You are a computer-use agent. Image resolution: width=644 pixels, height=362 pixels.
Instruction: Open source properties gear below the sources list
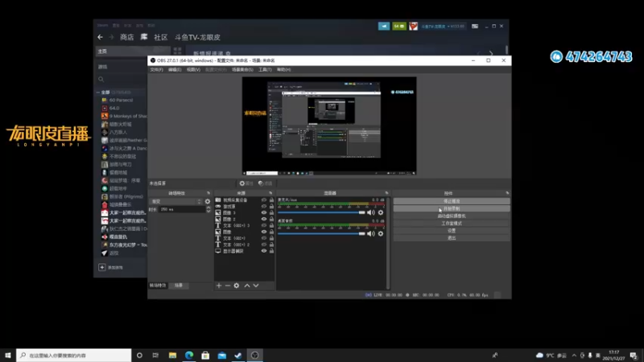click(x=237, y=286)
